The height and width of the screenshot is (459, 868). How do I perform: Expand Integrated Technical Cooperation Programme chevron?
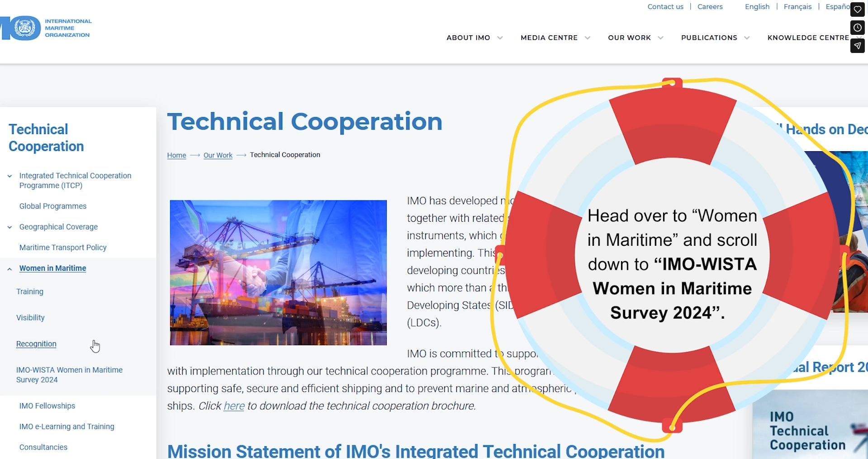pos(9,176)
